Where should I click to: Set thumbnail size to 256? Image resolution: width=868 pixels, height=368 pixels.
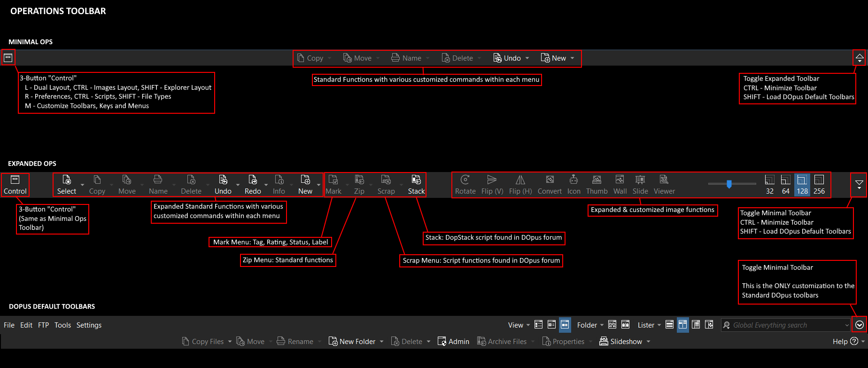pos(819,184)
